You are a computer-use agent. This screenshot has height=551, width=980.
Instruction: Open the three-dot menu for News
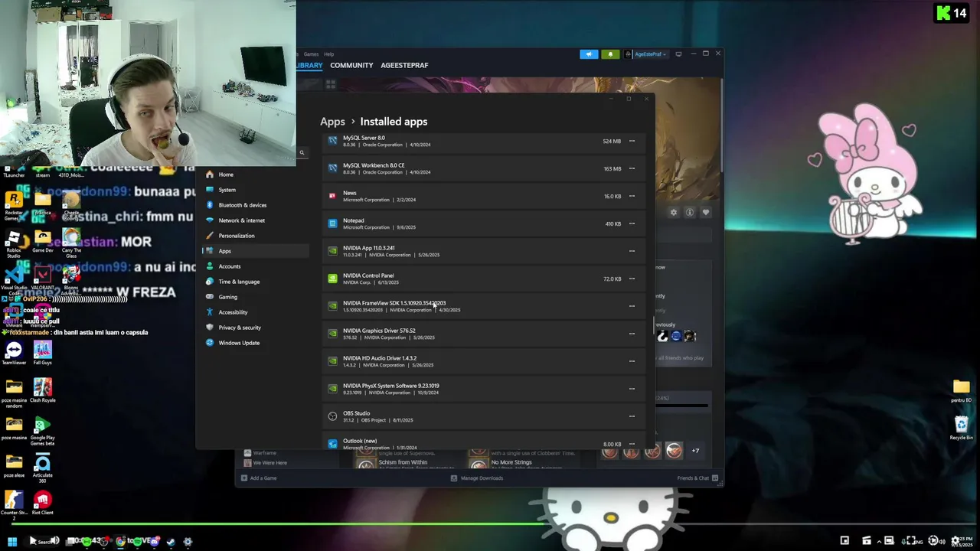point(632,196)
